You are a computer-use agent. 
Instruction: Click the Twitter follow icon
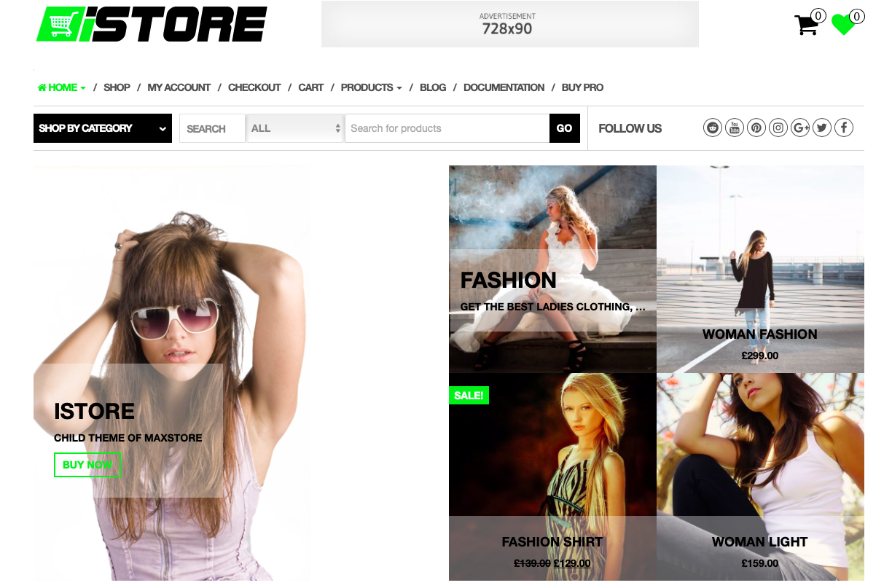coord(822,127)
